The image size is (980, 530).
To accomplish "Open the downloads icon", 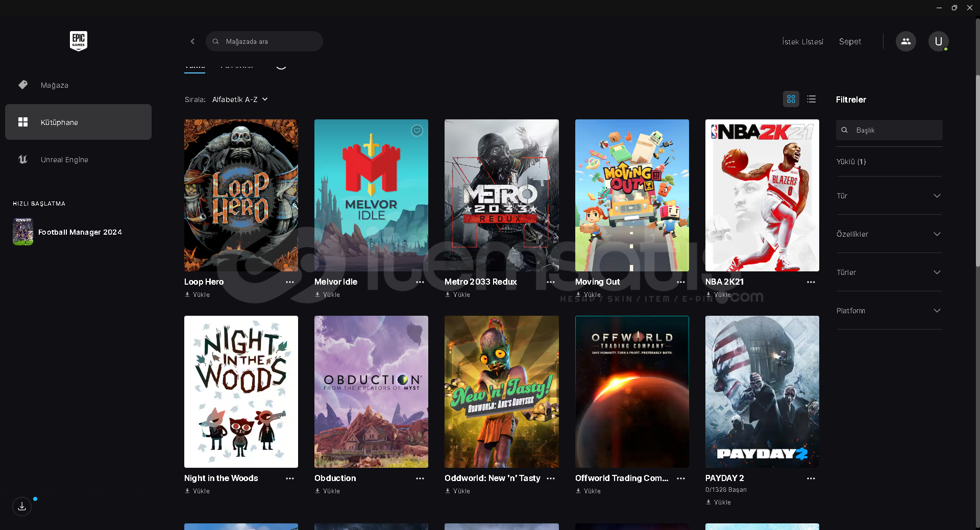I will coord(22,507).
